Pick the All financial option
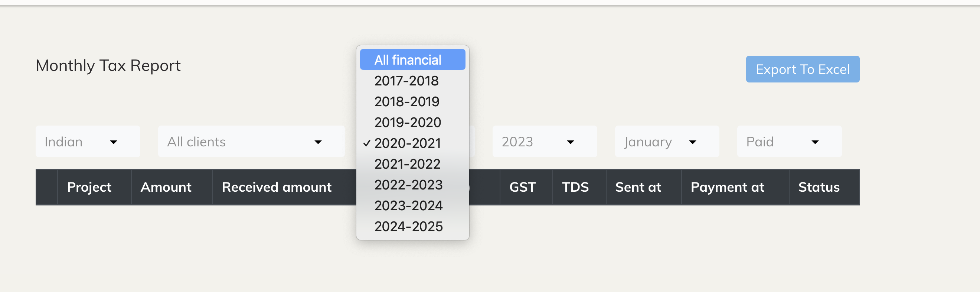This screenshot has width=980, height=292. [408, 59]
